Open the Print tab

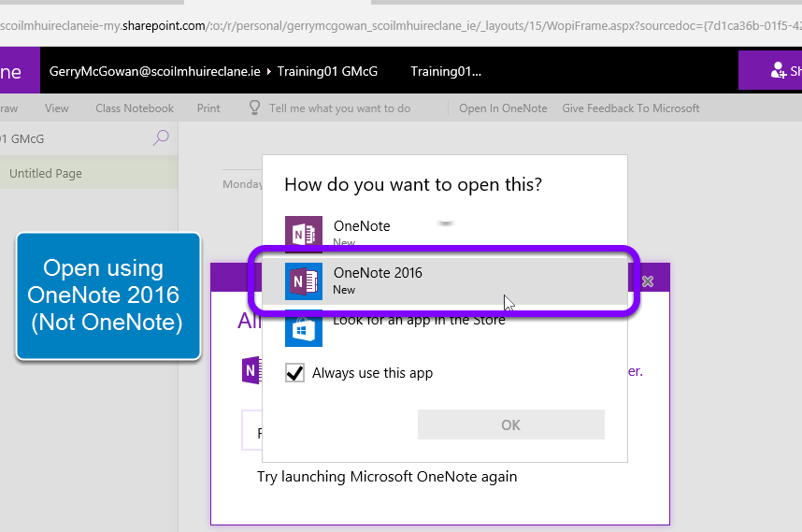click(208, 108)
